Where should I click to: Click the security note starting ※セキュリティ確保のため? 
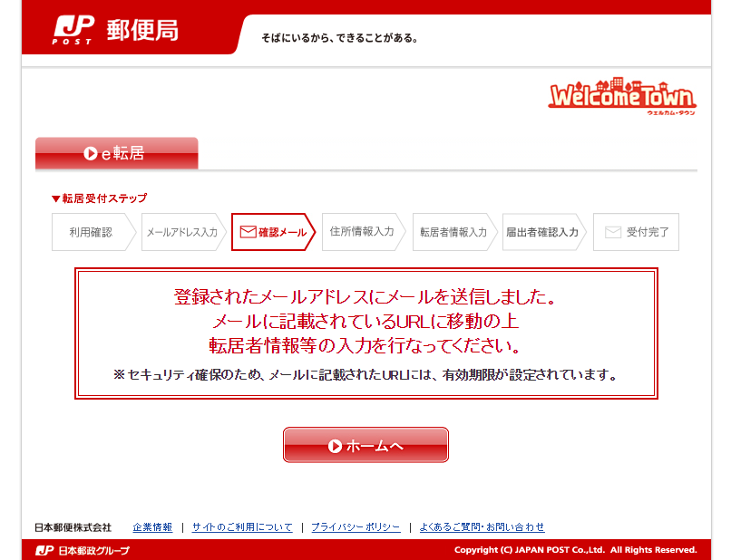(x=366, y=374)
